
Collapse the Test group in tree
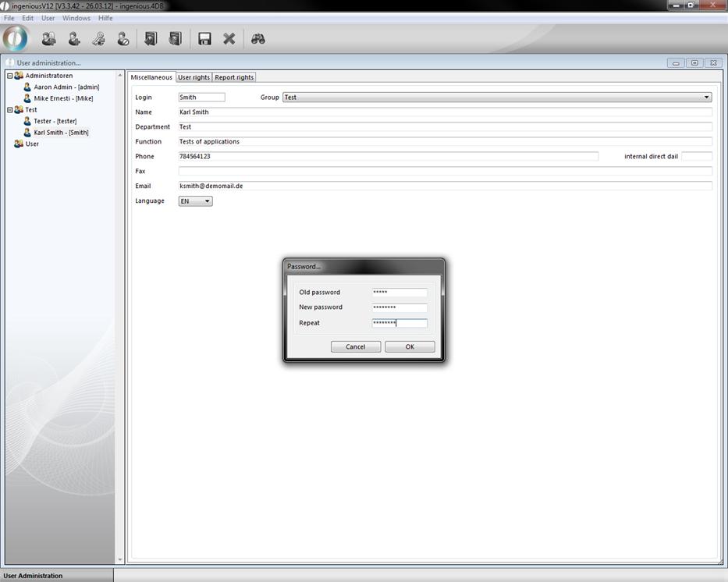tap(10, 110)
